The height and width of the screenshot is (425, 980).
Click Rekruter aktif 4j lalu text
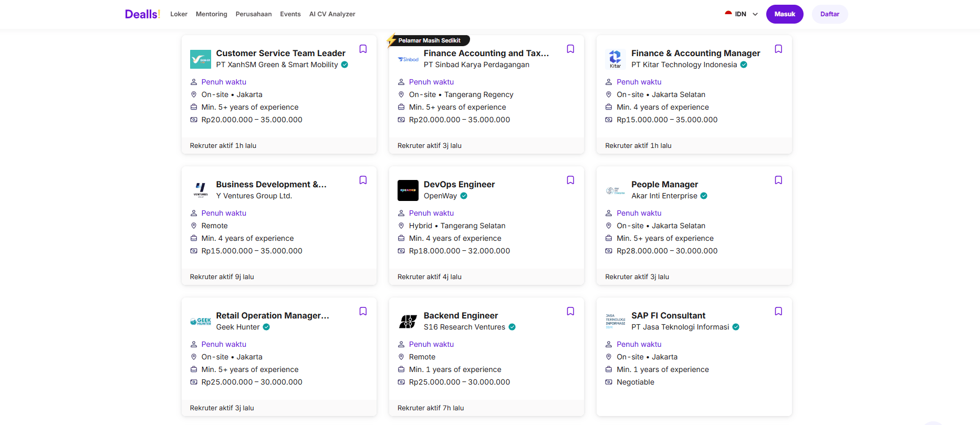click(430, 277)
